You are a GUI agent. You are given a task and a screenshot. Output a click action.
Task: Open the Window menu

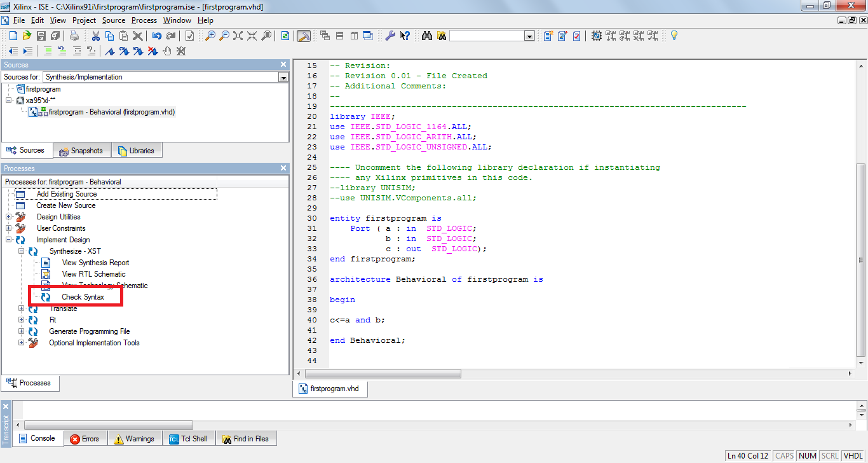(177, 20)
